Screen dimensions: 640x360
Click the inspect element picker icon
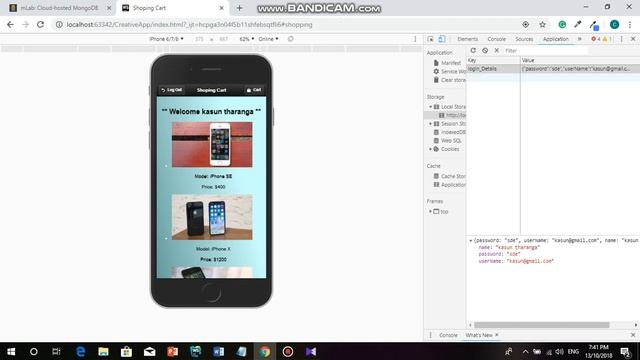430,39
